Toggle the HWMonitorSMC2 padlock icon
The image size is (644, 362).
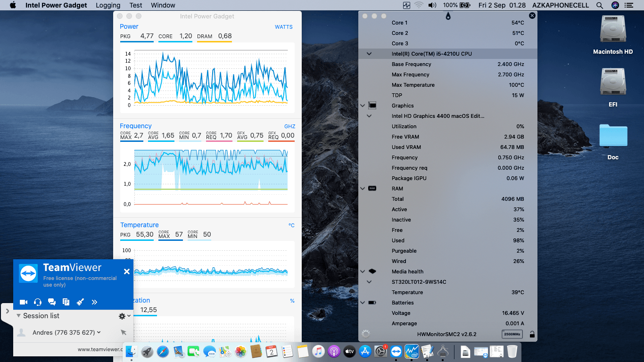(x=532, y=334)
